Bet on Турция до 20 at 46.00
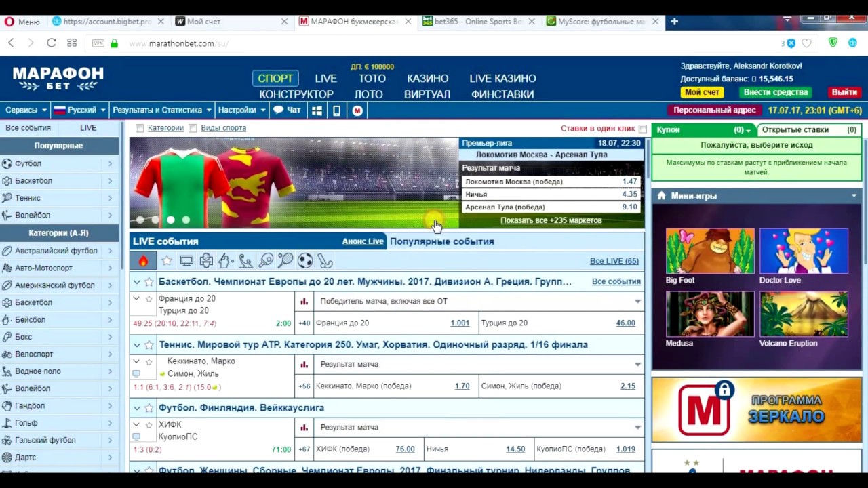The image size is (868, 488). tap(626, 323)
